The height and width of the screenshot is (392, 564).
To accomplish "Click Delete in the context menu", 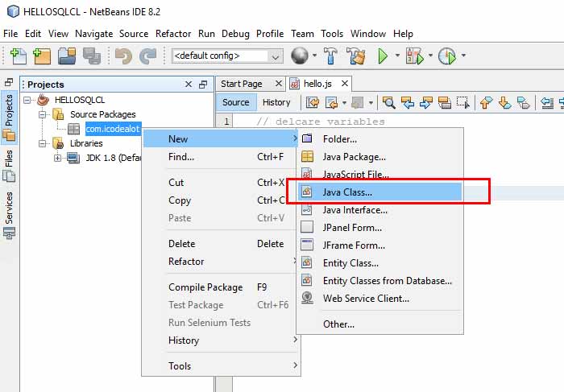I will pyautogui.click(x=221, y=244).
